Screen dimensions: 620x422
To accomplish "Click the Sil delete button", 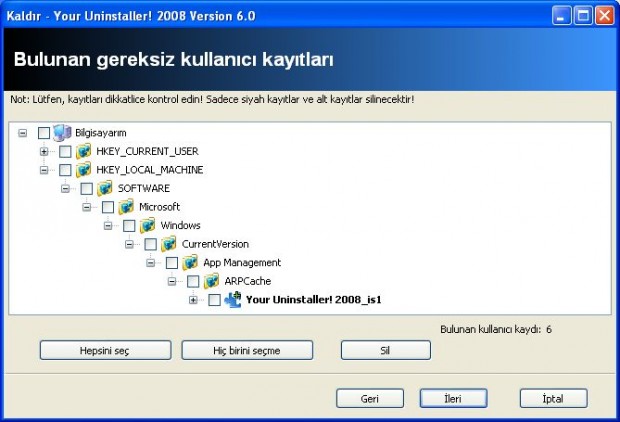I will click(385, 350).
